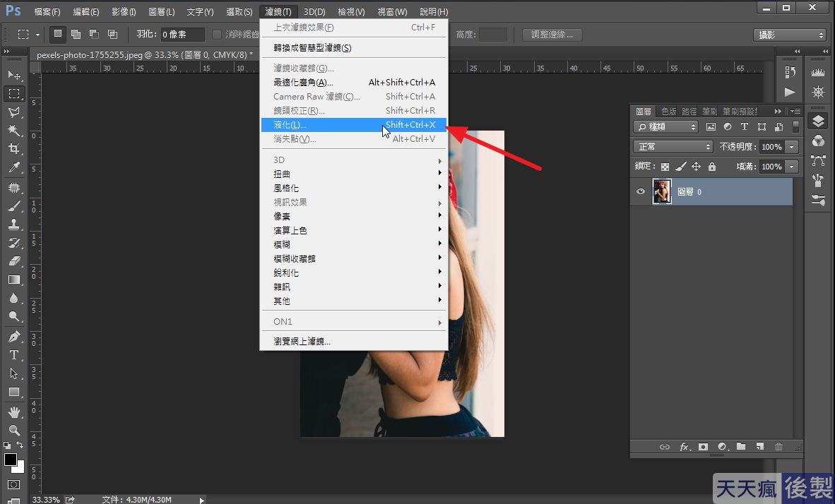The height and width of the screenshot is (504, 835).
Task: Expand the 扭曲 submenu
Action: pyautogui.click(x=354, y=174)
